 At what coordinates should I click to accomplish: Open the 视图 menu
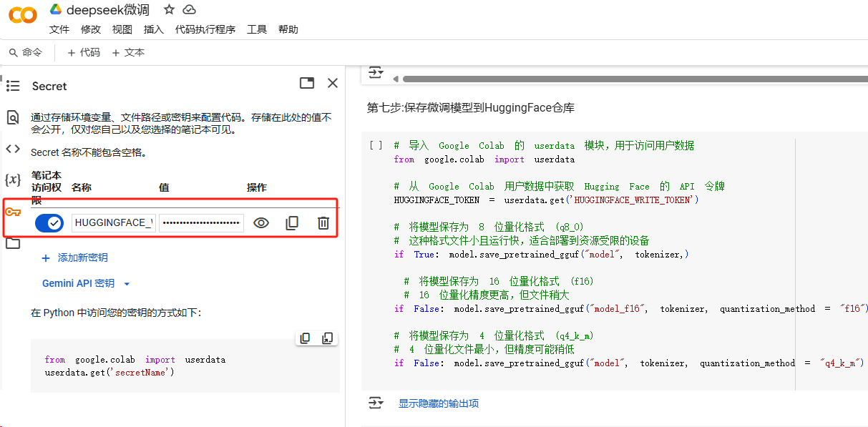[122, 29]
